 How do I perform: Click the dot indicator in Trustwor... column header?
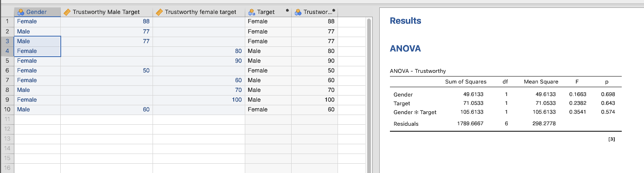(x=334, y=10)
